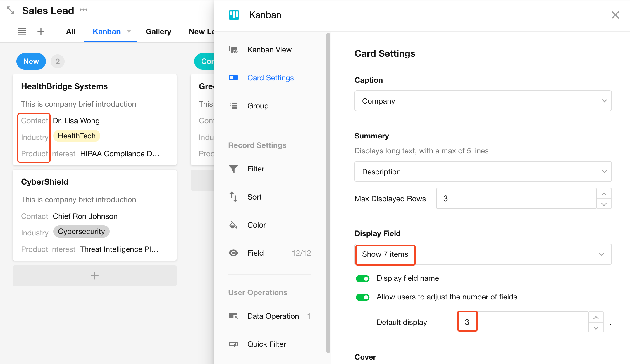Add a record with the plus button under CyberShield
This screenshot has width=630, height=364.
[94, 275]
